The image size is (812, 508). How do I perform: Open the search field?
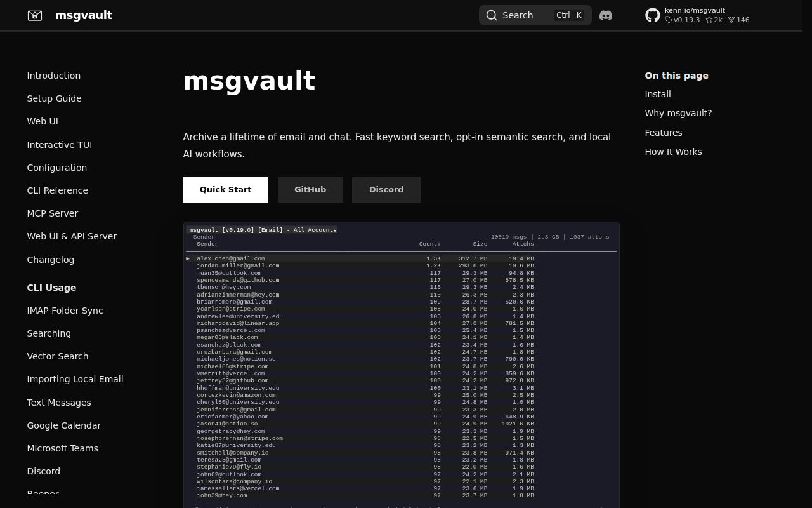pyautogui.click(x=535, y=15)
